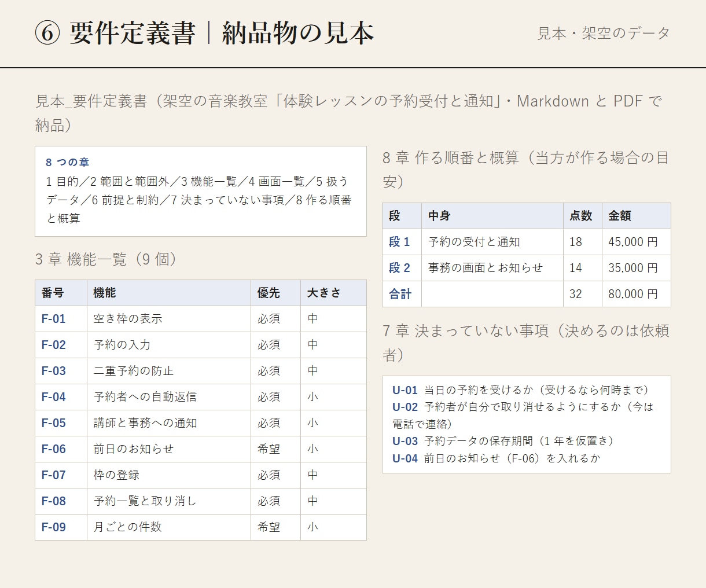Click the 35,000 円 amount

[637, 268]
